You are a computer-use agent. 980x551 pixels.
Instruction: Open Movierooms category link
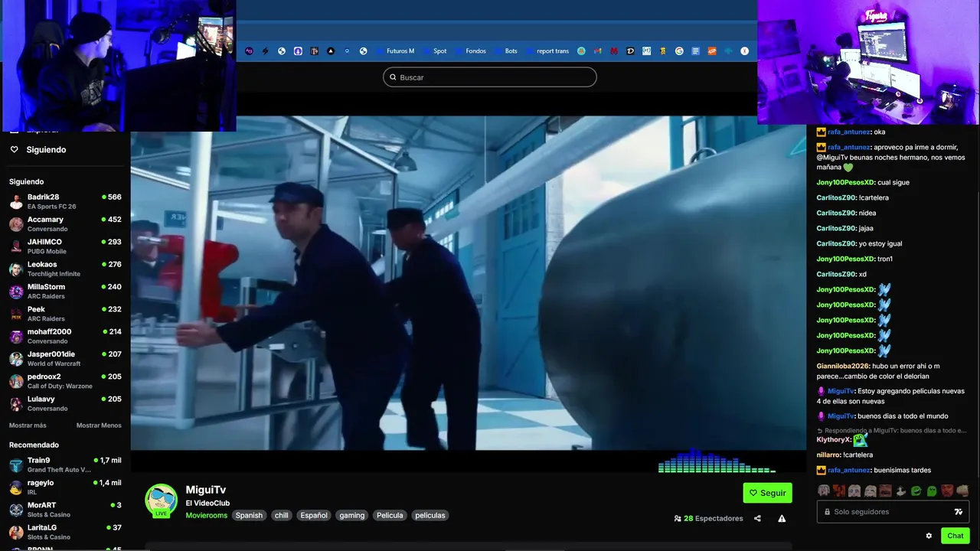pyautogui.click(x=207, y=515)
